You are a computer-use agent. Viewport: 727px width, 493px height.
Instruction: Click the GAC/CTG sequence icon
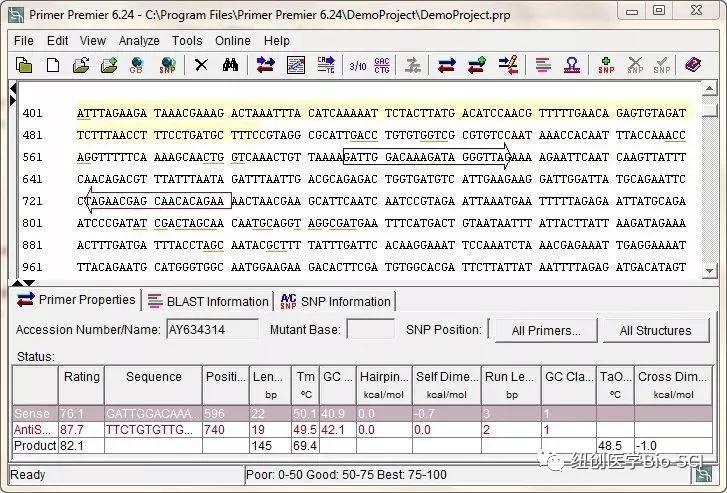[382, 66]
